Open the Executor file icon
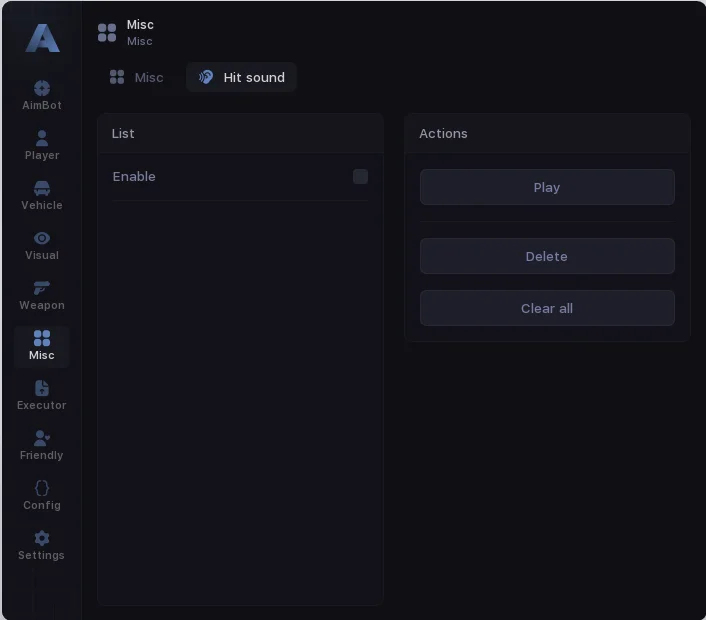 pyautogui.click(x=42, y=388)
